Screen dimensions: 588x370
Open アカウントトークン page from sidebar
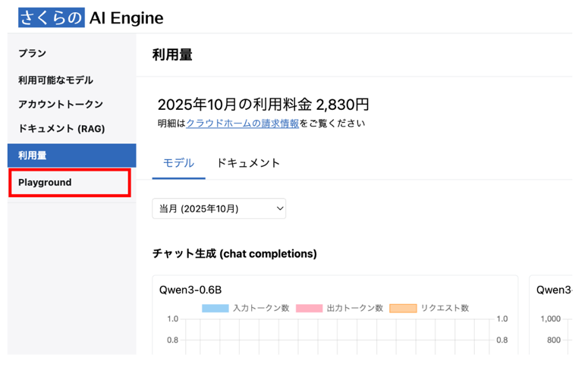(61, 105)
